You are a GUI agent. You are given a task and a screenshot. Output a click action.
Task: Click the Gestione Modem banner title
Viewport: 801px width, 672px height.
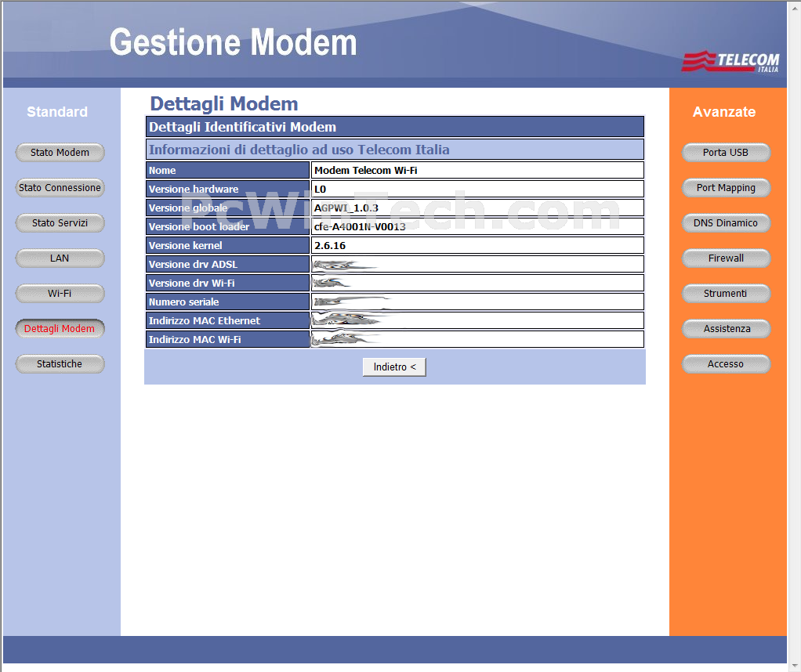(233, 42)
